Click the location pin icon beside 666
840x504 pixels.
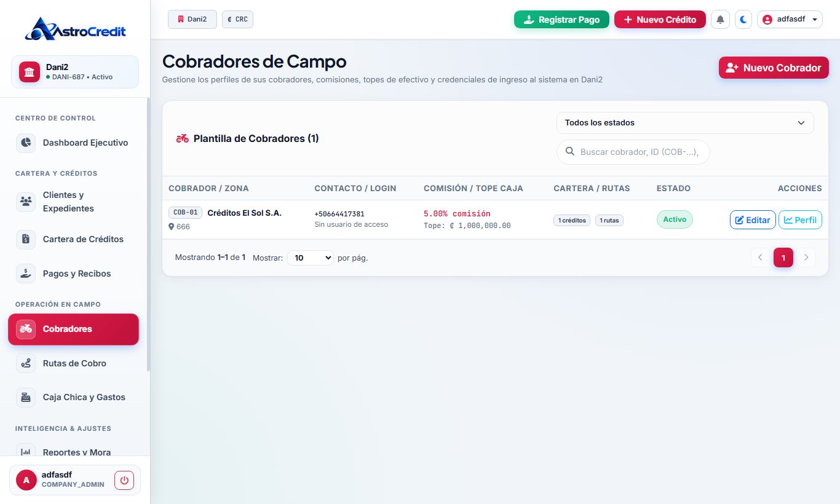pyautogui.click(x=172, y=227)
